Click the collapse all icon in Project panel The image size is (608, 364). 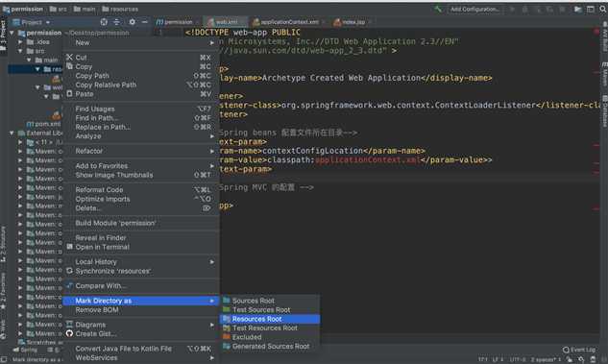pos(116,22)
